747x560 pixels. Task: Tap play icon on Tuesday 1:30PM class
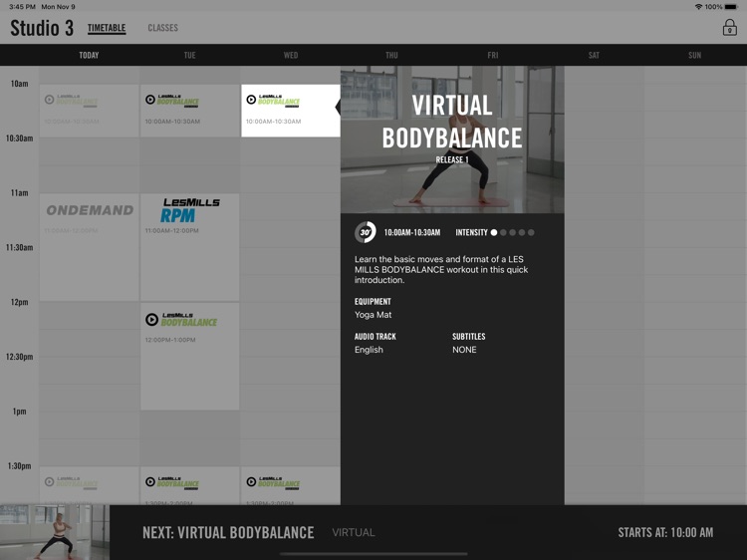click(150, 482)
